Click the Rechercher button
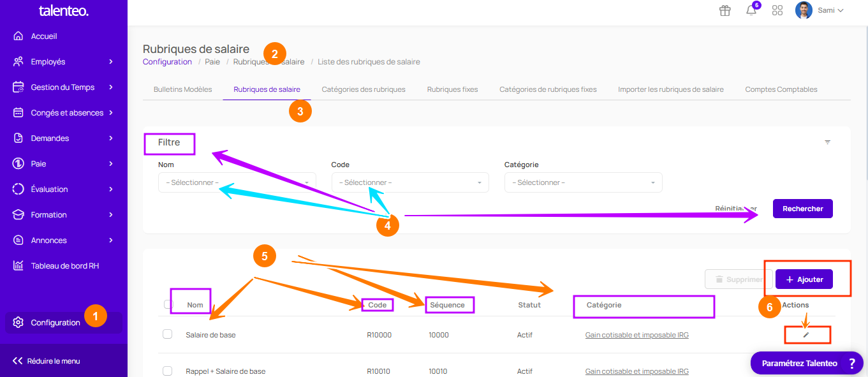 coord(802,209)
